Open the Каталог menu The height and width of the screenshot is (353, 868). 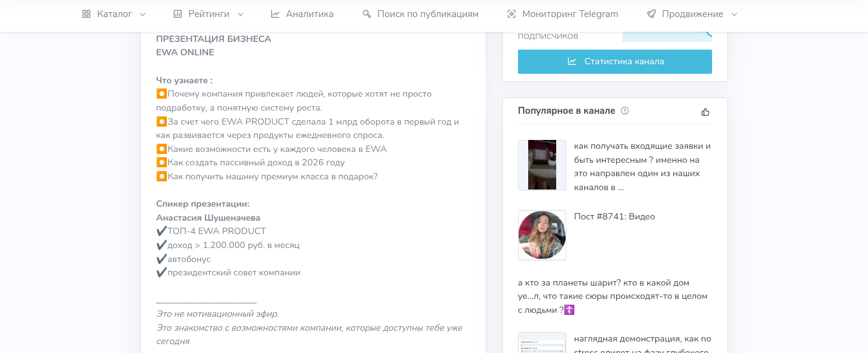114,14
